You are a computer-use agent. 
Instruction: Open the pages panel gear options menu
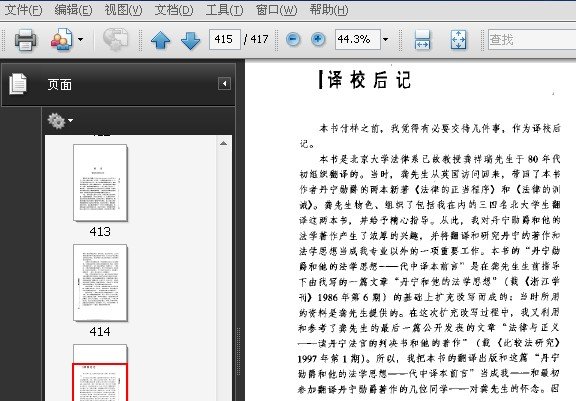[60, 120]
